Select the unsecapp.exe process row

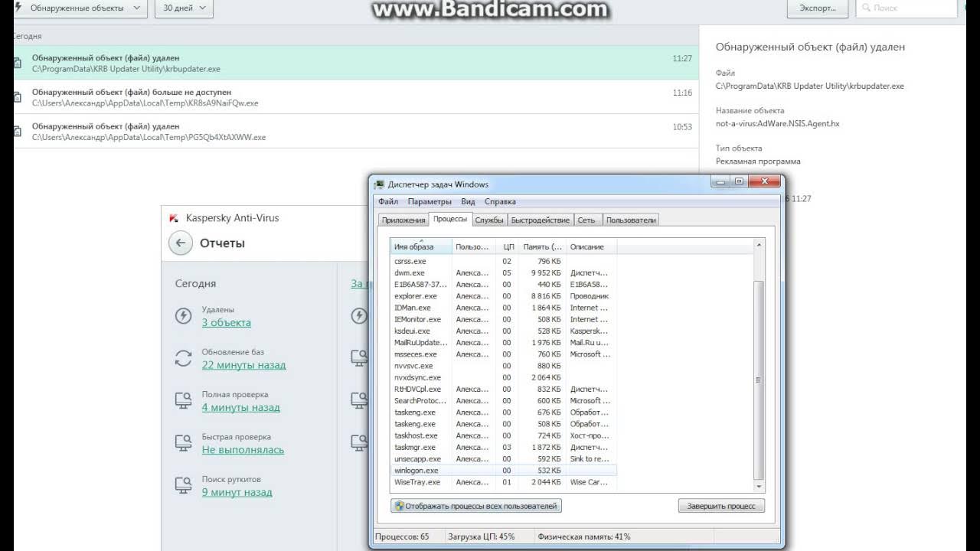(x=503, y=458)
